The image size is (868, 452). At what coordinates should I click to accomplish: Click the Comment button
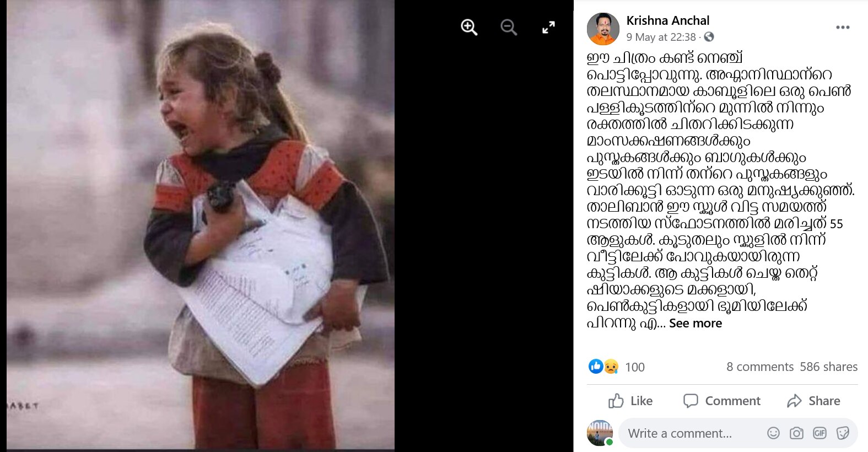(x=722, y=401)
